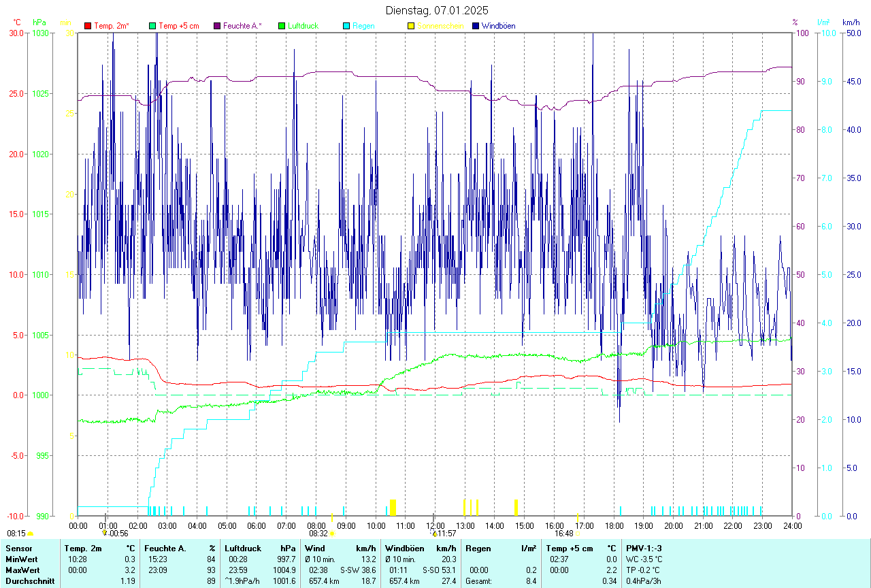Click the '24:00' time axis tick label

793,526
